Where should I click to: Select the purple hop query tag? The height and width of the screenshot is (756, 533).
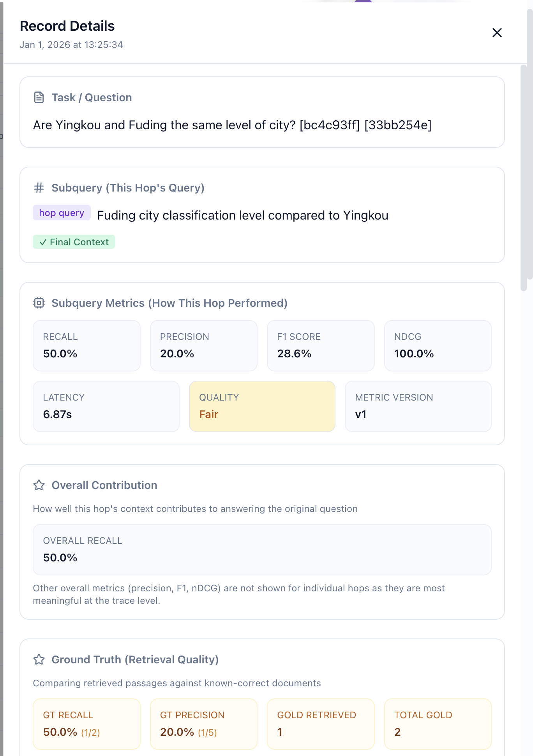point(62,213)
